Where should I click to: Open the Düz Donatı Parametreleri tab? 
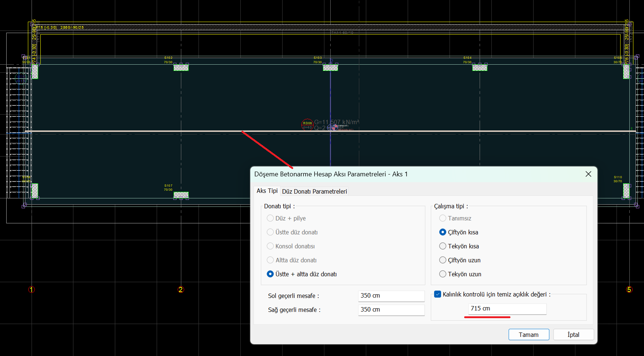coord(314,191)
